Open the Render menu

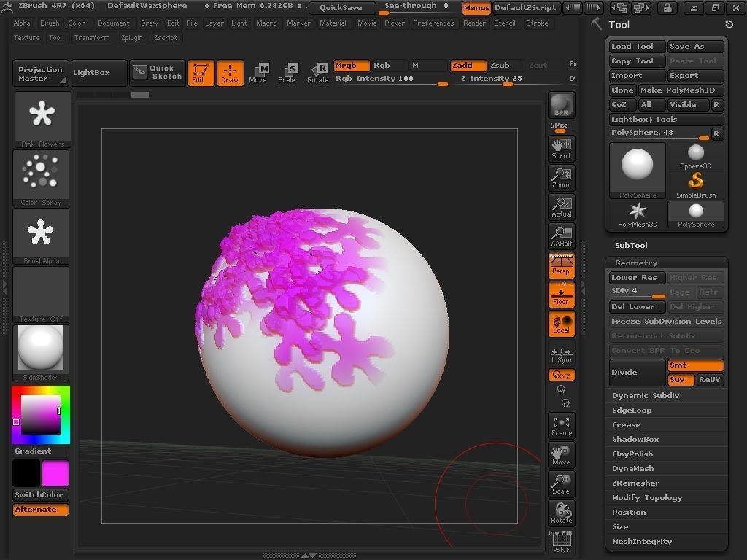tap(474, 23)
